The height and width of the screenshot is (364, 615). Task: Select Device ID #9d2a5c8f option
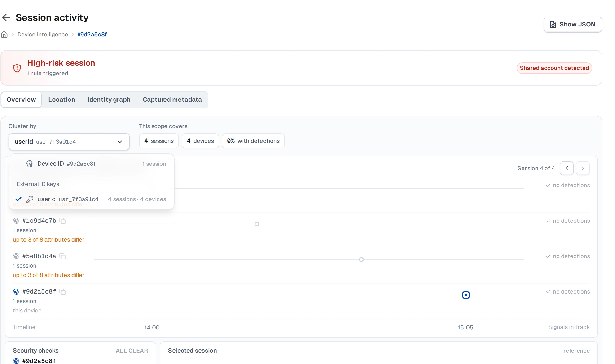(91, 164)
